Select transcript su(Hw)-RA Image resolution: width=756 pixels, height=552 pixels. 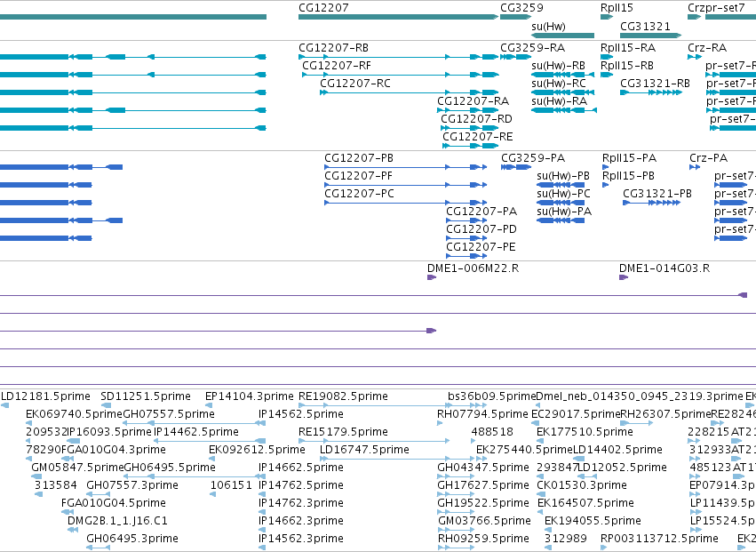pyautogui.click(x=560, y=102)
